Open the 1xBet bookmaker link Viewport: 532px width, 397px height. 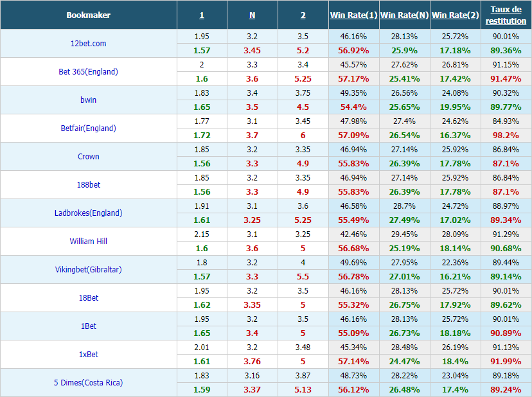[88, 354]
